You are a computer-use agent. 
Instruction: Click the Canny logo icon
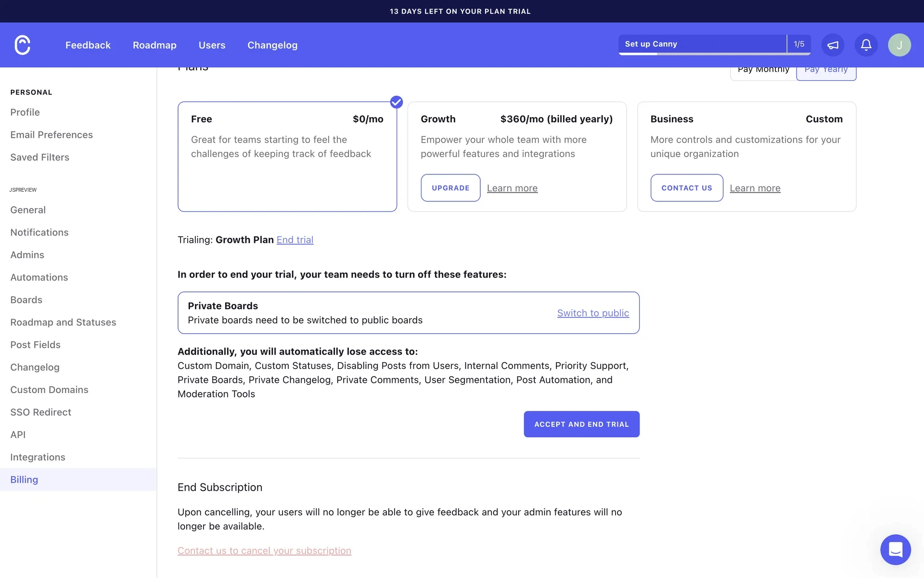23,45
